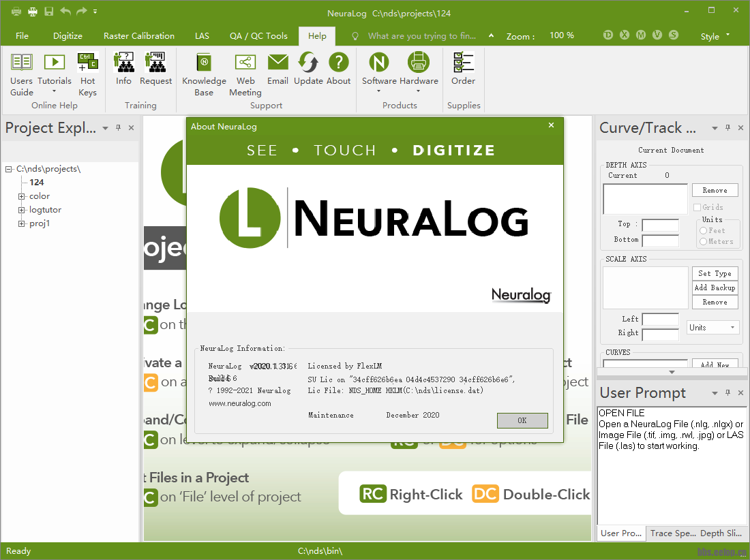
Task: Click the Set Type button
Action: (x=715, y=273)
